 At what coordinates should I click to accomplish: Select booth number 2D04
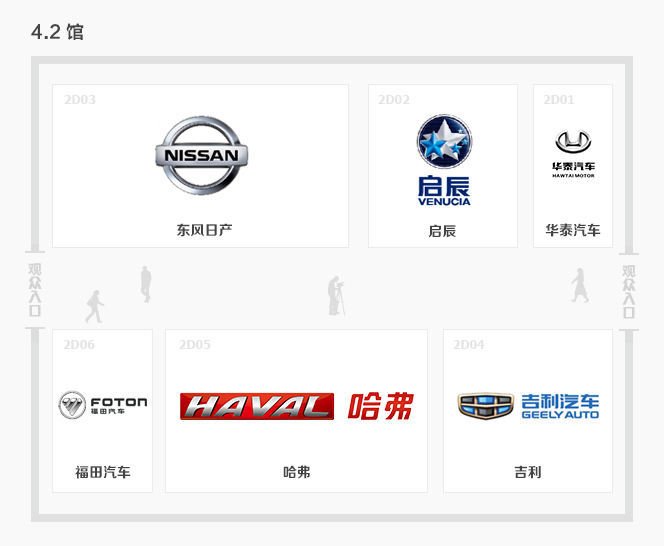(x=468, y=344)
